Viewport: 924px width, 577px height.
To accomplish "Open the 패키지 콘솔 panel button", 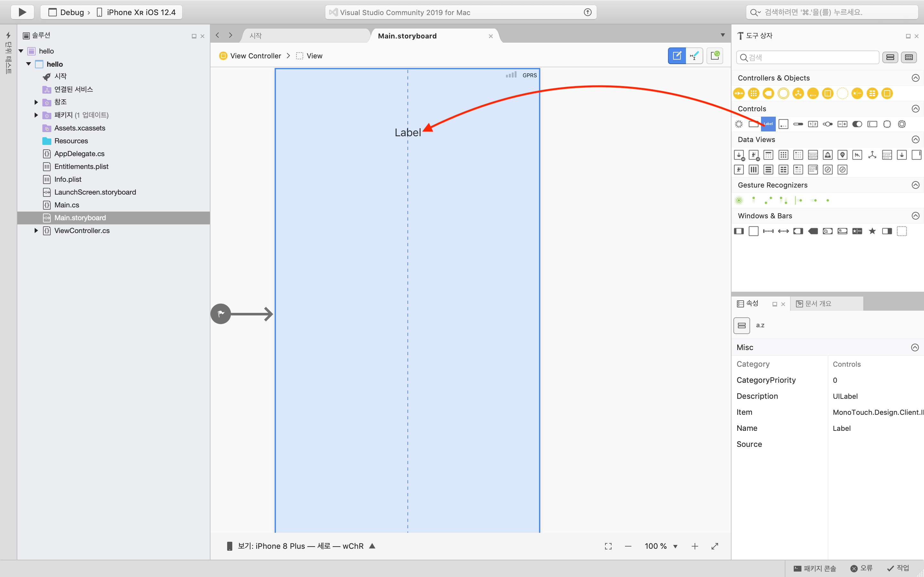I will pyautogui.click(x=815, y=568).
